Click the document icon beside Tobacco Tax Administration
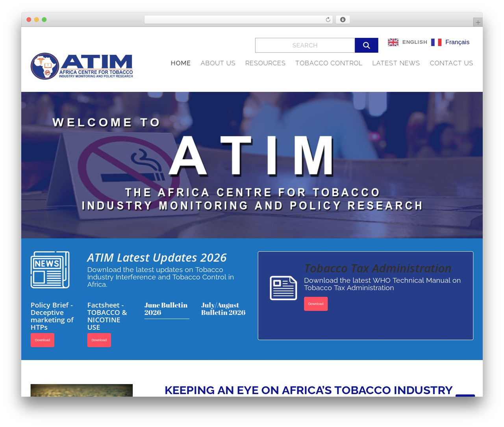The width and height of the screenshot is (504, 427). pyautogui.click(x=283, y=288)
